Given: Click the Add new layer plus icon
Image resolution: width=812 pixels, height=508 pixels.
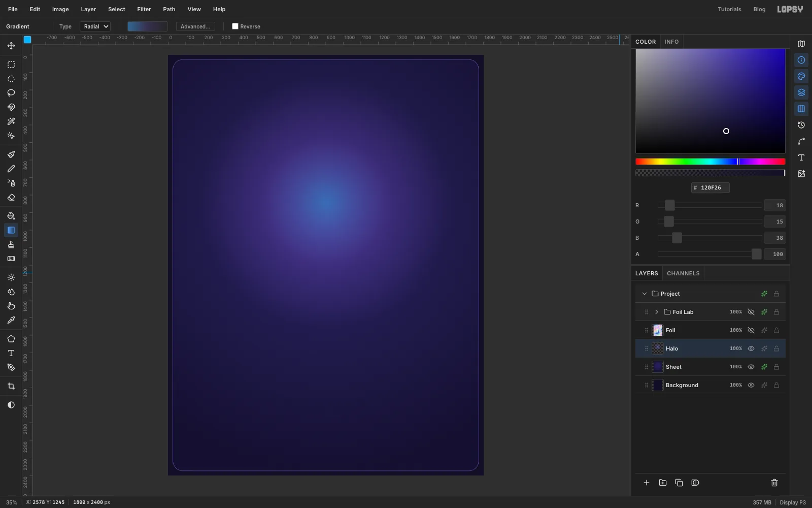Looking at the screenshot, I should pyautogui.click(x=647, y=483).
